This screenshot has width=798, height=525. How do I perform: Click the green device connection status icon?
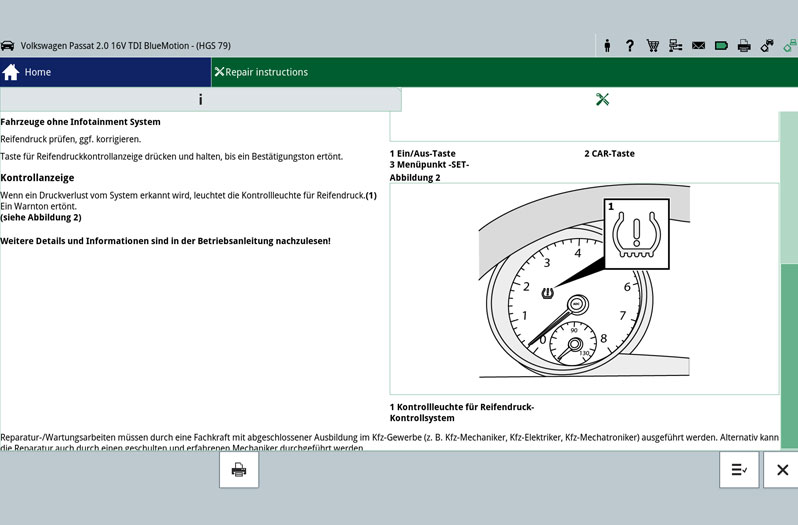pyautogui.click(x=789, y=45)
